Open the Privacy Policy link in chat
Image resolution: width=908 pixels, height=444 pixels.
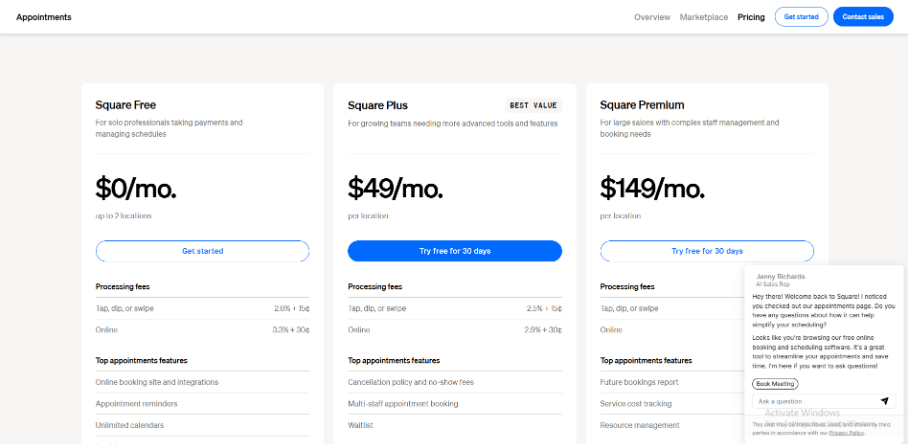846,432
